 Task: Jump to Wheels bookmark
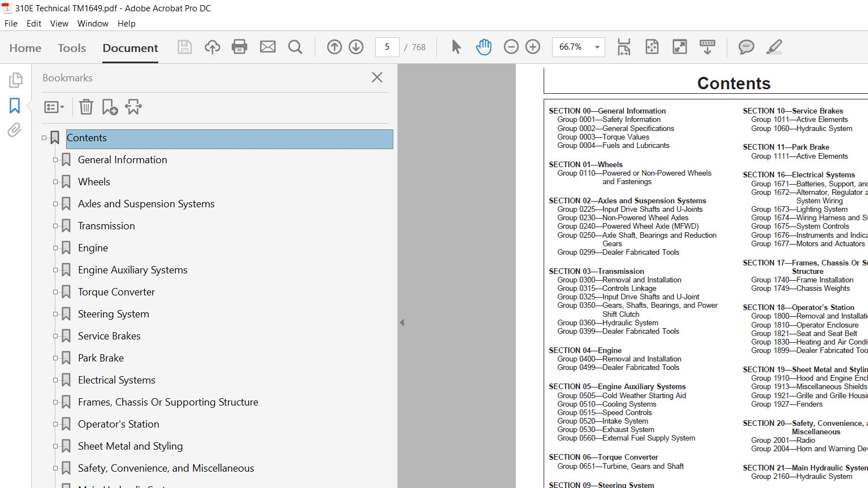coord(94,182)
